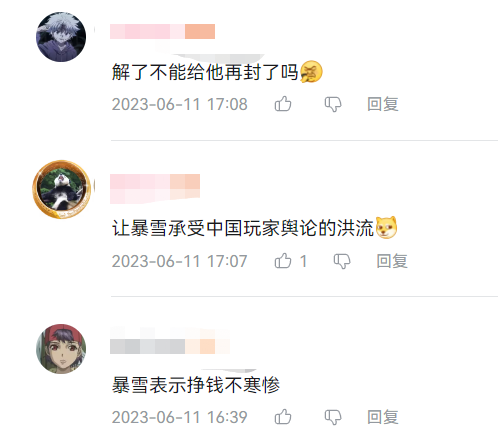The width and height of the screenshot is (498, 443).
Task: Click the thinking emoji in first comment
Action: (x=311, y=72)
